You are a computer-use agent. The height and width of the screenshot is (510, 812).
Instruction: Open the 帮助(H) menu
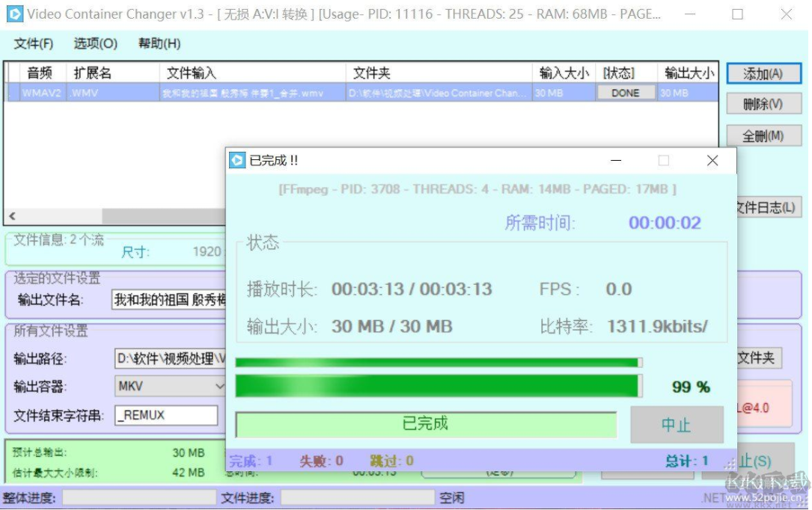coord(159,44)
